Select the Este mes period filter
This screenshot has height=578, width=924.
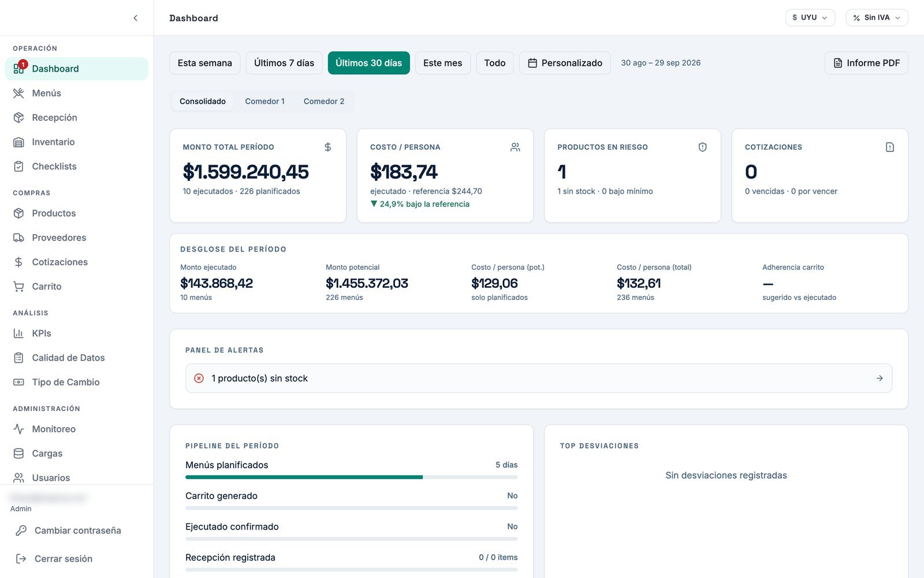443,63
